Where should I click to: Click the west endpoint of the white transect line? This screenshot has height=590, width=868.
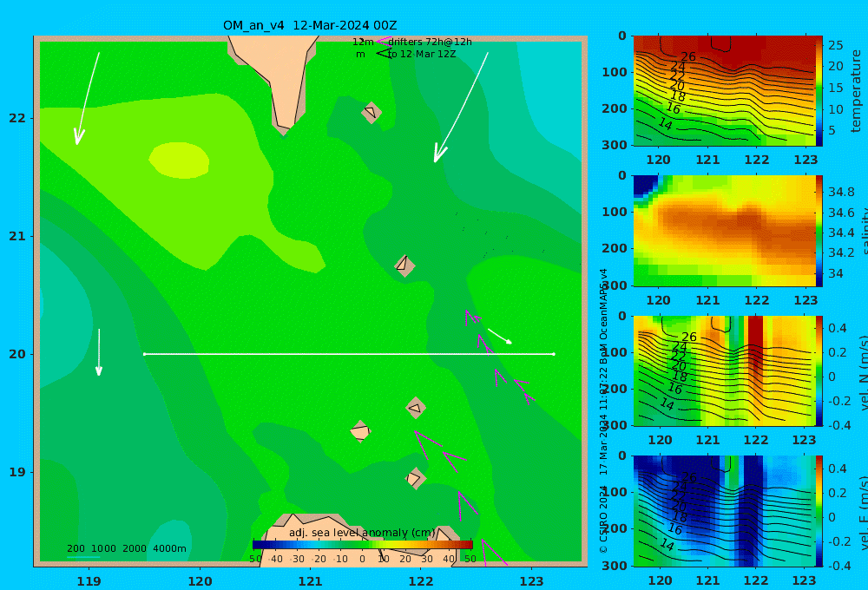tap(144, 354)
